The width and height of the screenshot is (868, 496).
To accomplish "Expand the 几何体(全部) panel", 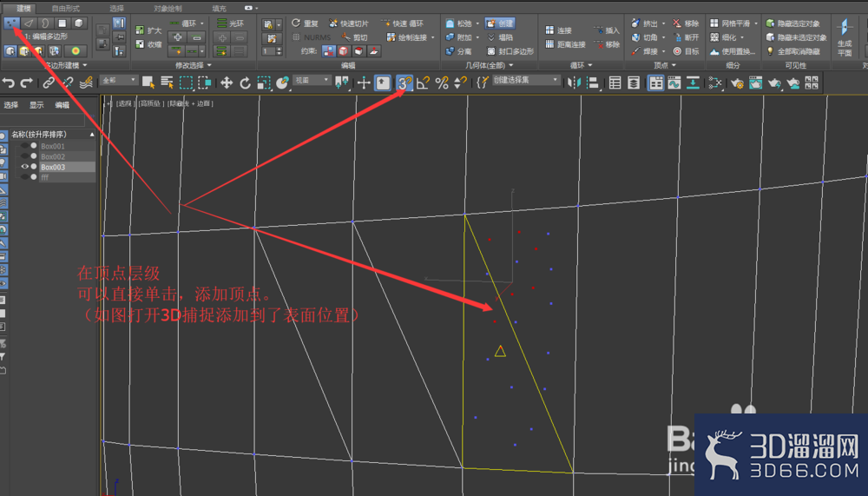I will pyautogui.click(x=489, y=65).
